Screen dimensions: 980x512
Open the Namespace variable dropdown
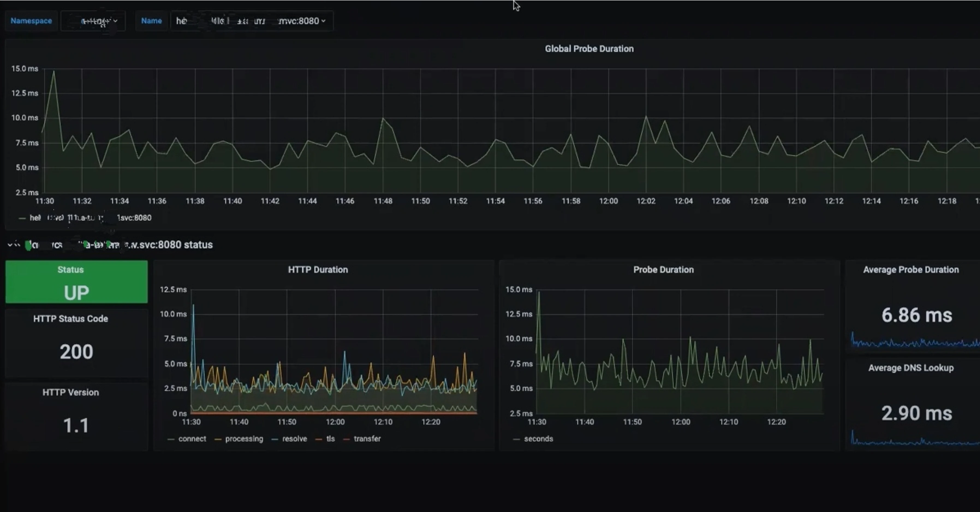tap(93, 21)
